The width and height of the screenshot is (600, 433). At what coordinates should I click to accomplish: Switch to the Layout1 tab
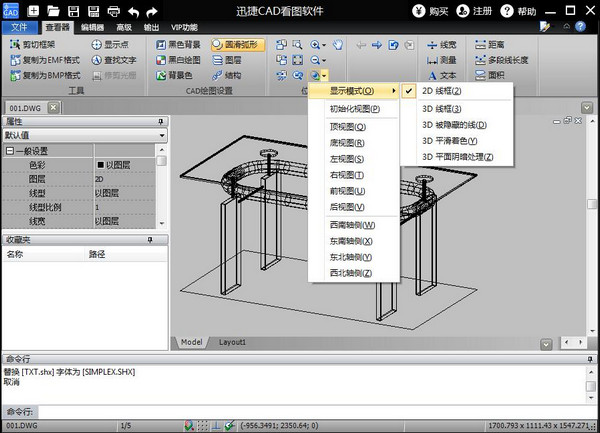click(x=232, y=341)
